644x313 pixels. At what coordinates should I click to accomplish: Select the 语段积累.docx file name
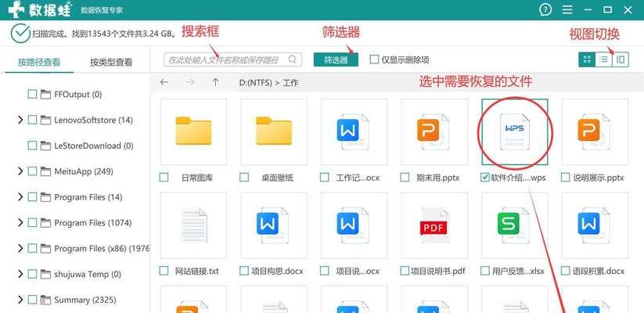pos(599,271)
